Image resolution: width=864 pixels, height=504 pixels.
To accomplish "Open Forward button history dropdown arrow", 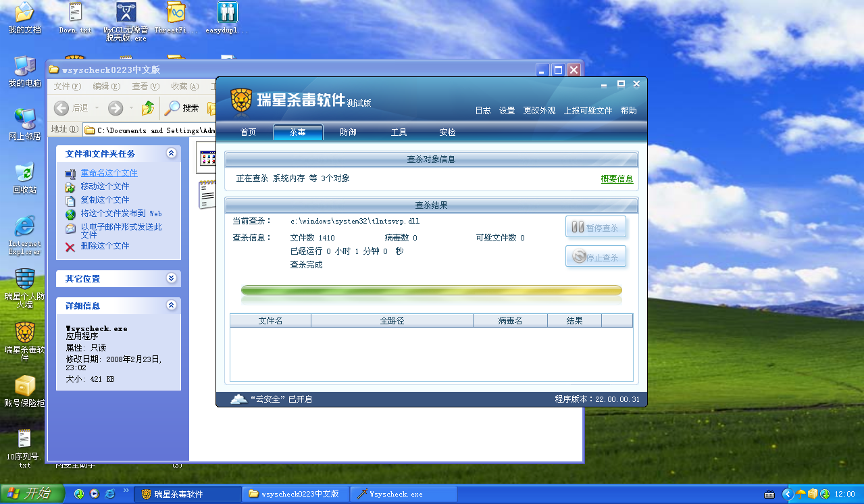I will click(x=131, y=107).
